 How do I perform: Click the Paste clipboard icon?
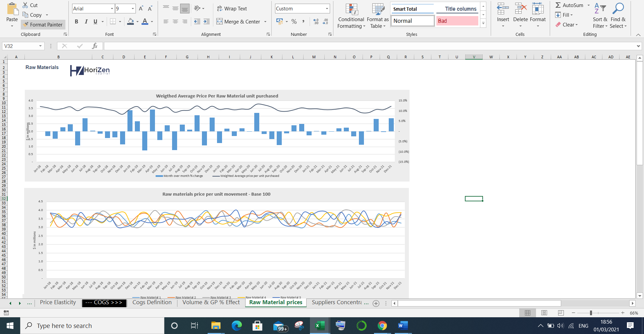point(12,9)
